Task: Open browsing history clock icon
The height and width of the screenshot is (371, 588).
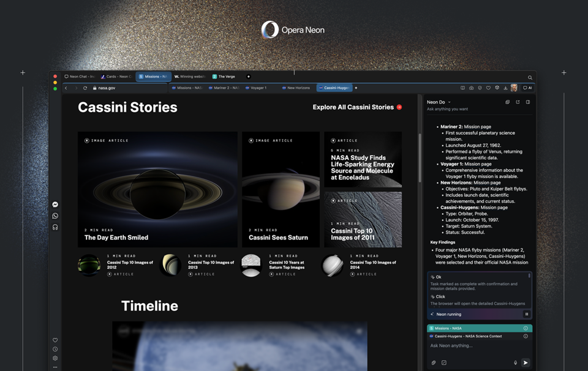Action: (55, 350)
